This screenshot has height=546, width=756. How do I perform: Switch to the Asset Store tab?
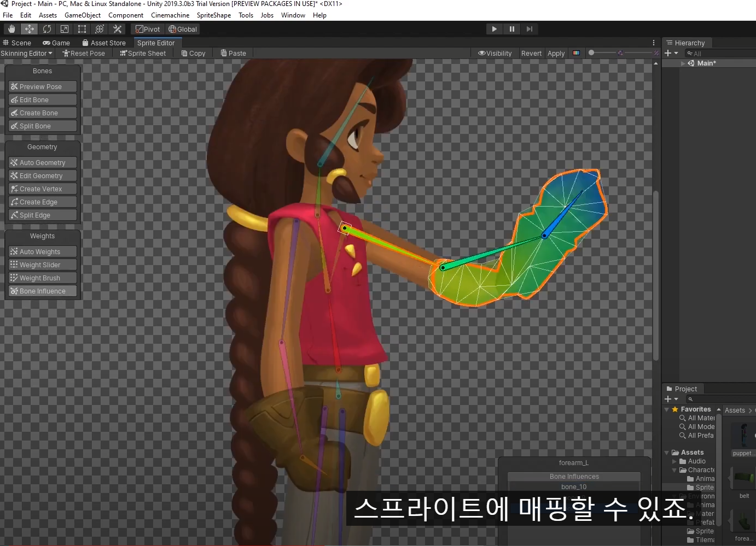[104, 43]
